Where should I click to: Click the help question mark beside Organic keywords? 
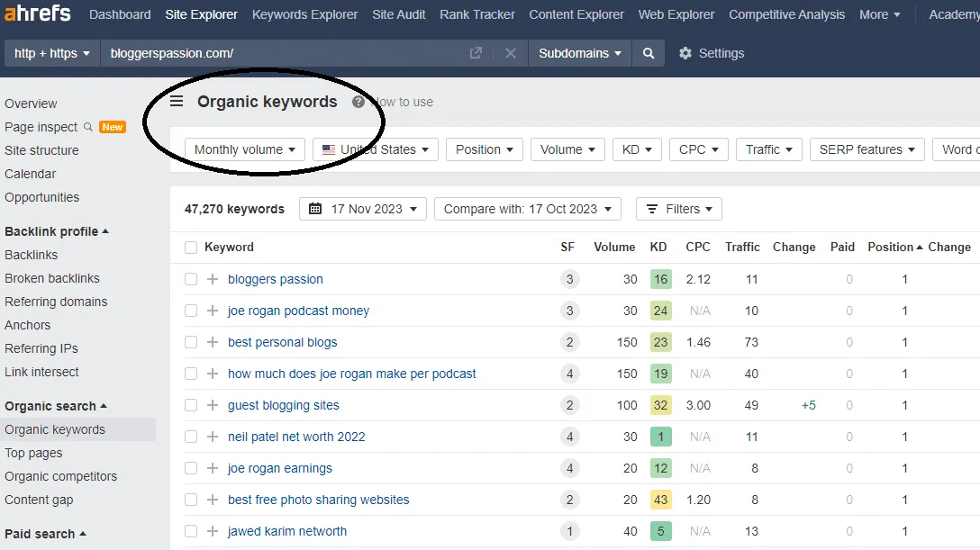(360, 102)
